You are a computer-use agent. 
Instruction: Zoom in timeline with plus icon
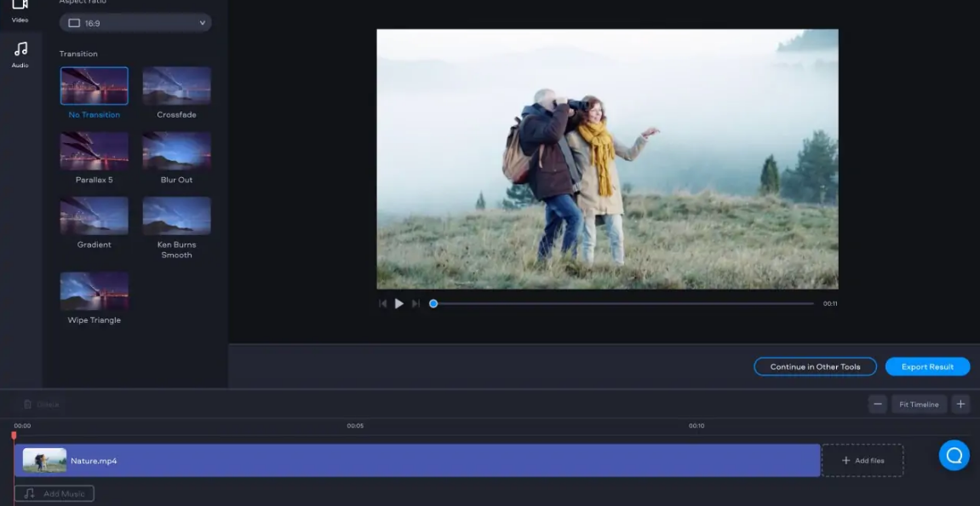960,405
